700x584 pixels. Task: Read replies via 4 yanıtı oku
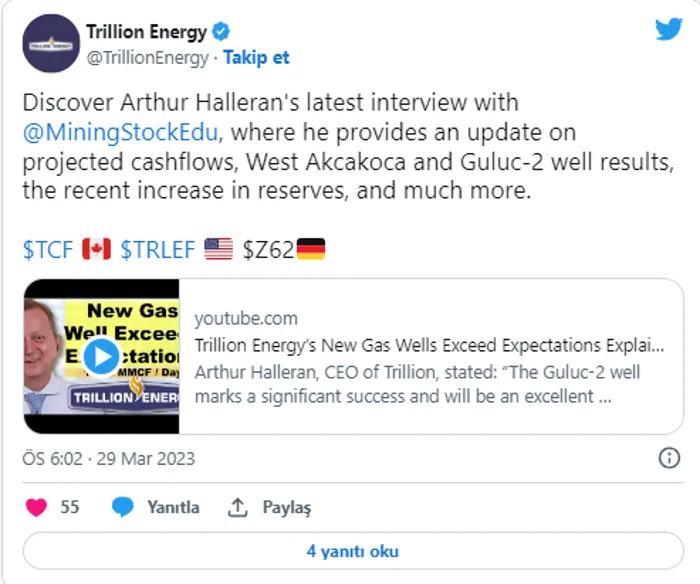[x=352, y=551]
